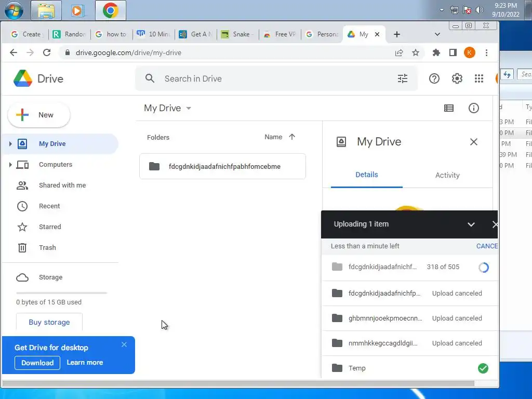532x399 pixels.
Task: Bookmark this page with the star
Action: [x=416, y=52]
